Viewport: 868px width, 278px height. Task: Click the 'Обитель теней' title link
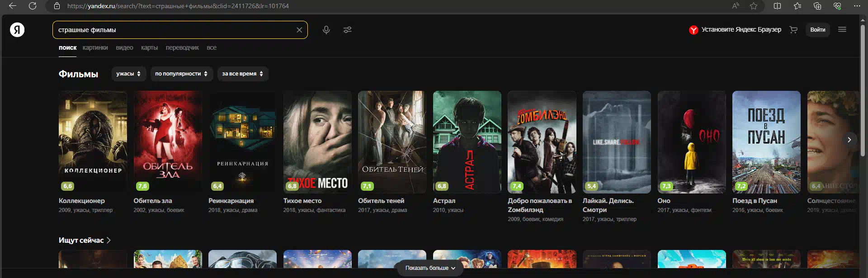click(x=381, y=201)
